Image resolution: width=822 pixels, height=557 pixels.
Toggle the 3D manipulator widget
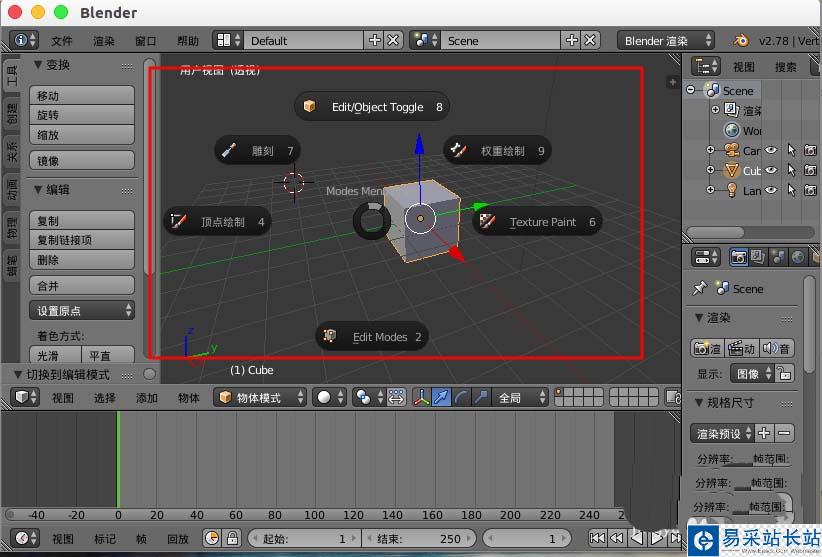(421, 397)
